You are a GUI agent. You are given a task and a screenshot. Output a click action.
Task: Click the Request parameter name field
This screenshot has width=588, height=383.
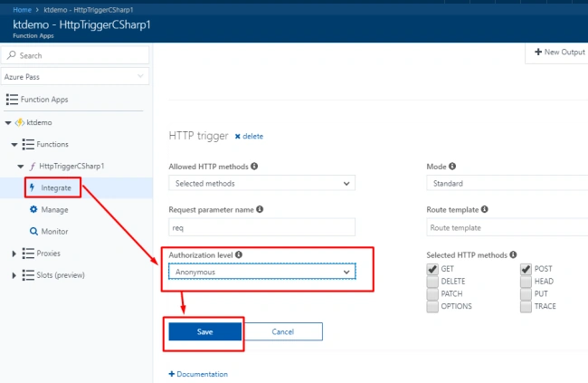(261, 227)
